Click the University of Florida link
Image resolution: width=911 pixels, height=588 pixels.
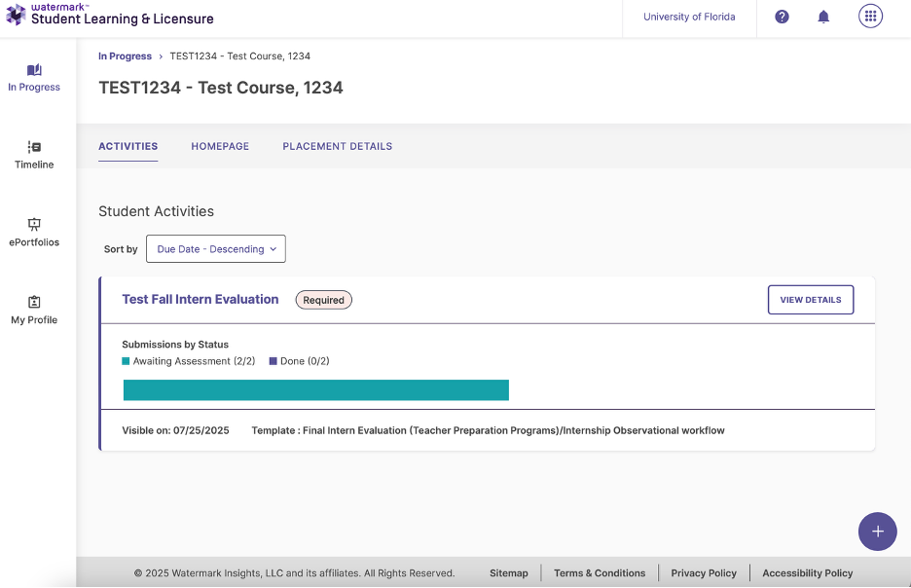tap(689, 17)
